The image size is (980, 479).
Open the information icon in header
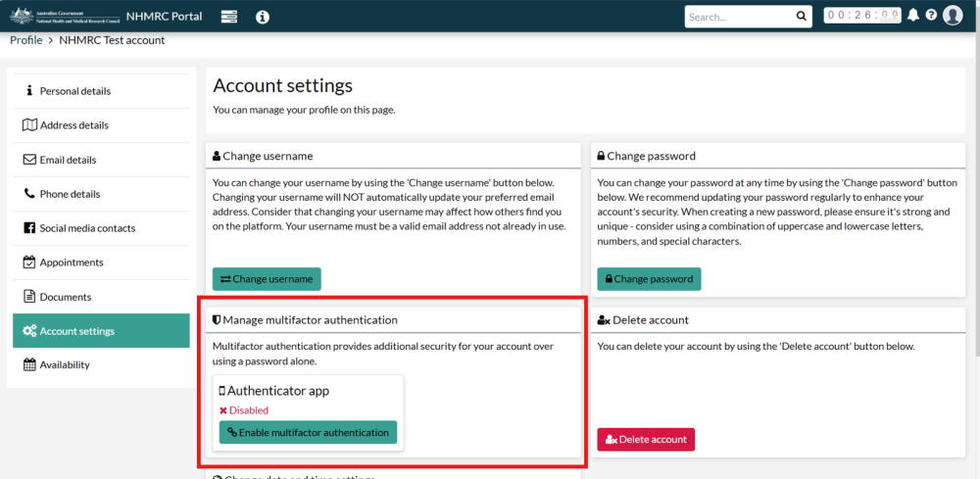[x=263, y=17]
